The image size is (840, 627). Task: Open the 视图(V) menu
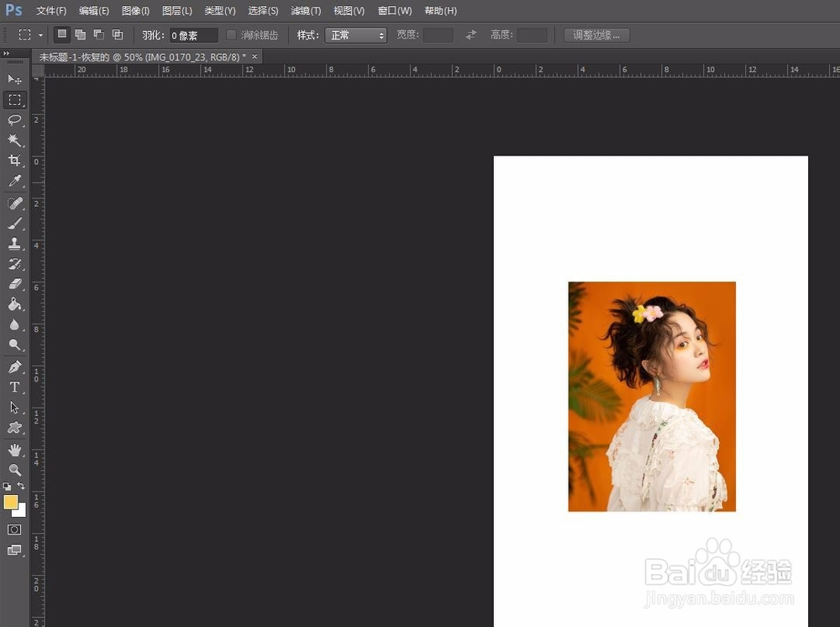pos(349,11)
